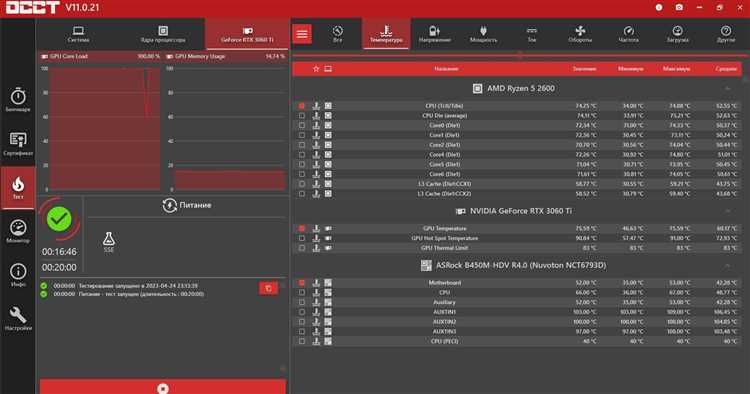
Task: Click graph icon for Motherboard row
Action: click(316, 283)
